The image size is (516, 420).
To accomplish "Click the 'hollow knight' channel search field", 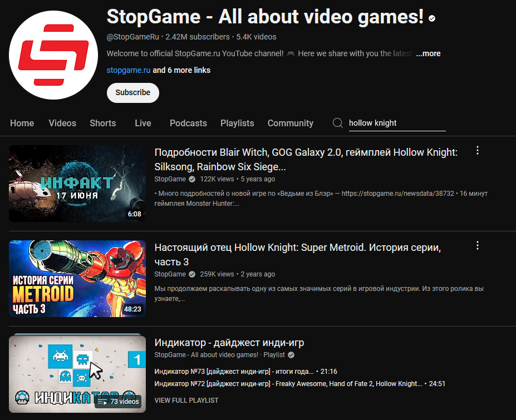I will (397, 123).
